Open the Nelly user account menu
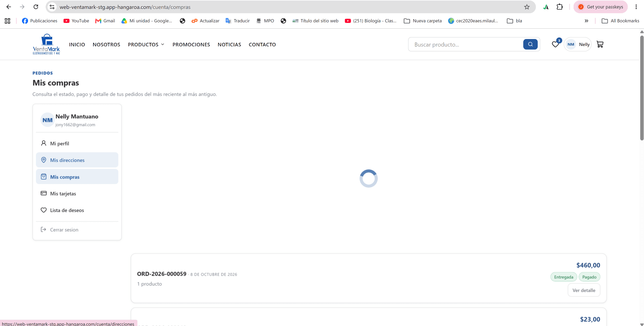Viewport: 644px width, 326px height. point(578,44)
